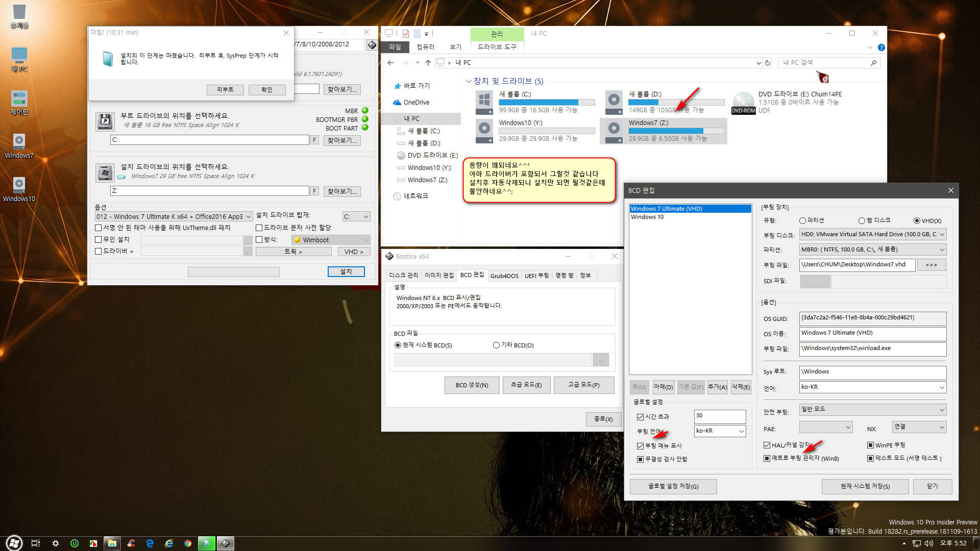The image size is (980, 551).
Task: Select 현재 시스템 BCD(S) radio button
Action: pos(398,345)
